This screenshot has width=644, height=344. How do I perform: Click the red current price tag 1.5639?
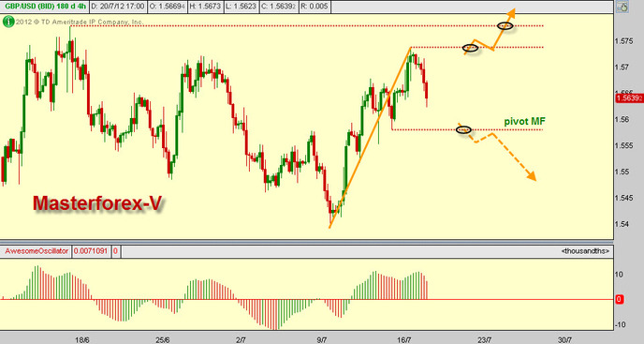pos(628,98)
